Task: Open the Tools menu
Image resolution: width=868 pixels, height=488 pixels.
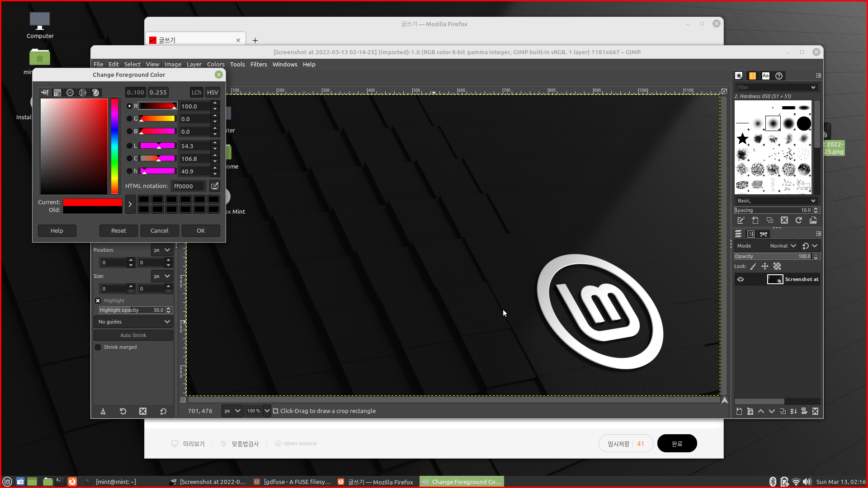Action: click(x=237, y=64)
